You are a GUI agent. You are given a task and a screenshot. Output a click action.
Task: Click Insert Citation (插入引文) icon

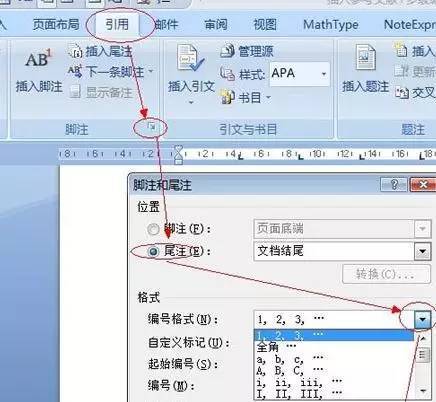[191, 59]
